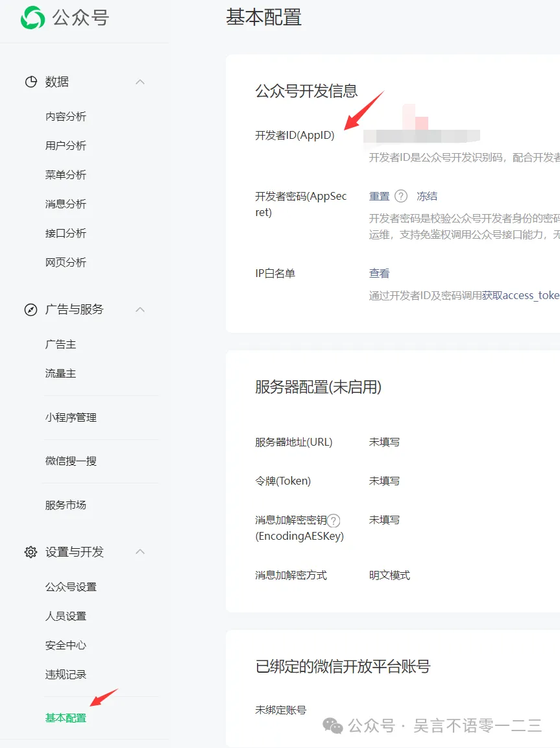Go to 小程序管理
Image resolution: width=560 pixels, height=748 pixels.
pyautogui.click(x=71, y=418)
